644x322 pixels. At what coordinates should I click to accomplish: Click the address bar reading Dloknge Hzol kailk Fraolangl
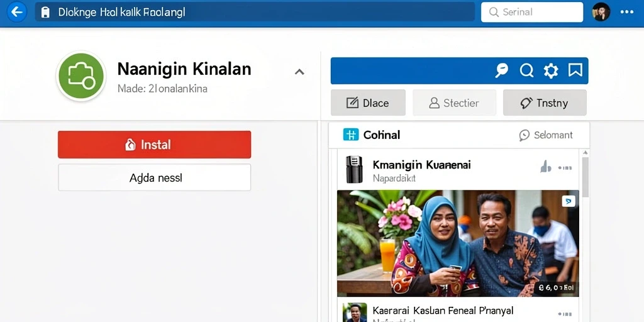(255, 12)
